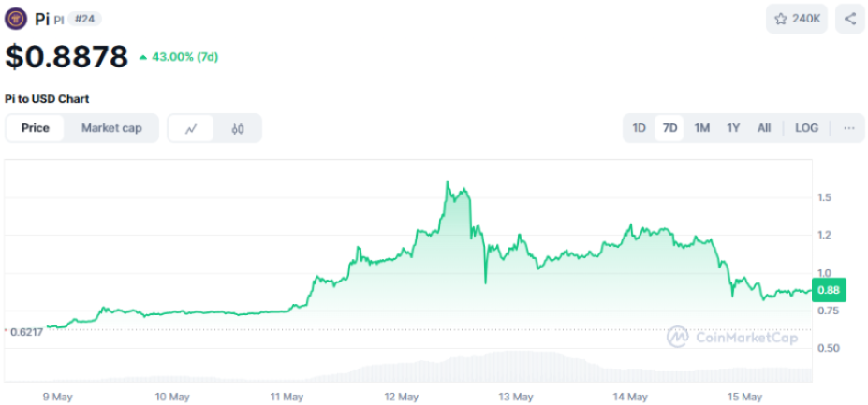This screenshot has height=405, width=868.
Task: Click the Pi coin logo icon
Action: tap(16, 18)
